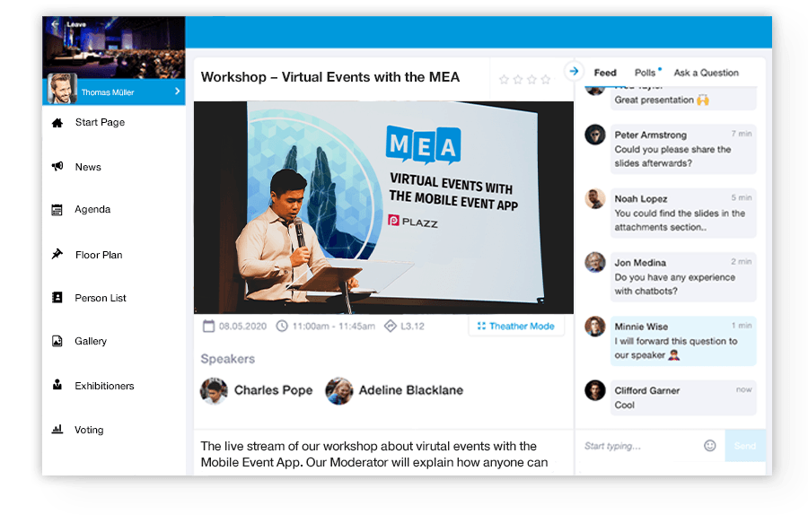Click the Floor Plan pin icon

(57, 254)
